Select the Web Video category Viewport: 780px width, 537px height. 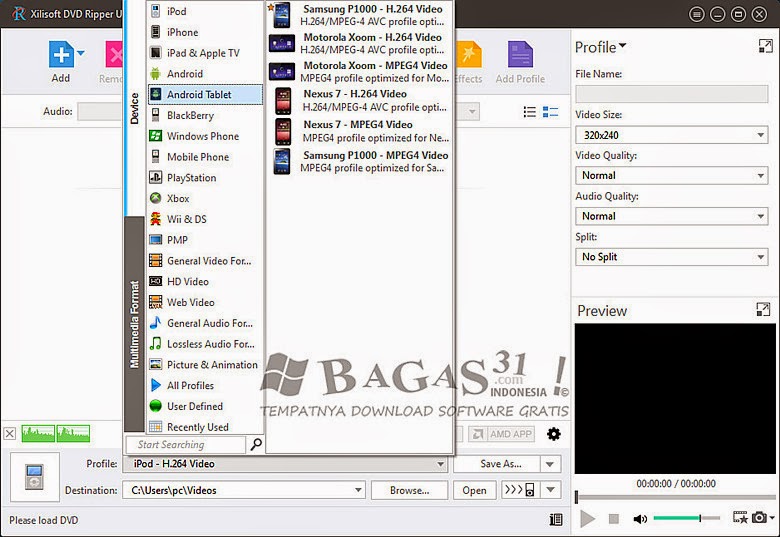coord(205,302)
